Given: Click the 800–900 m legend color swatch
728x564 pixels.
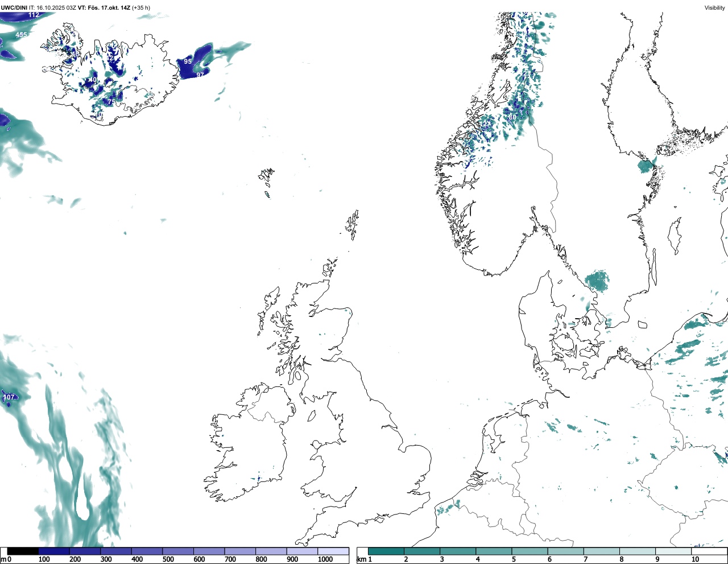Looking at the screenshot, I should 271,551.
